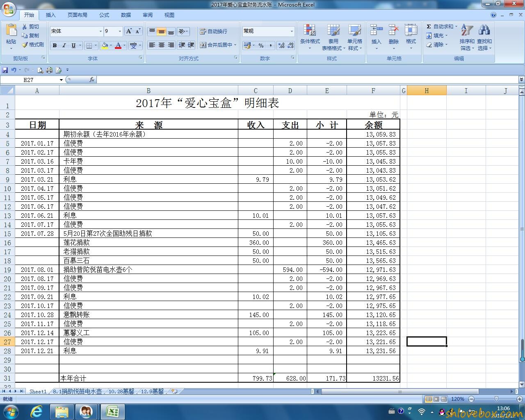525x420 pixels.
Task: Expand the Clear (清除) dropdown
Action: (x=447, y=45)
